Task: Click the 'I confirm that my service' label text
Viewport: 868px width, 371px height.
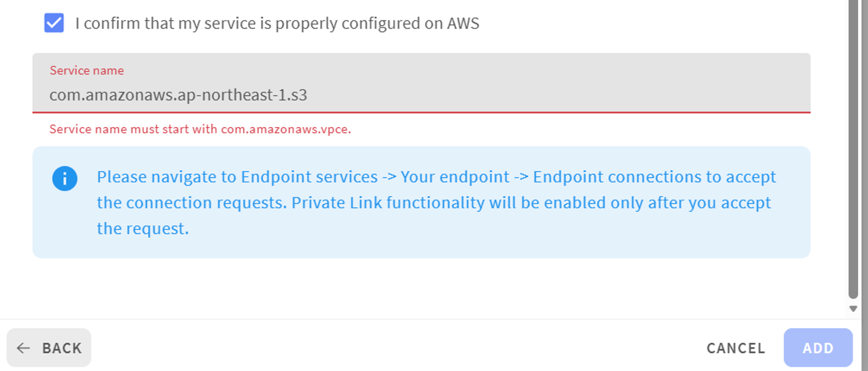Action: click(x=276, y=23)
